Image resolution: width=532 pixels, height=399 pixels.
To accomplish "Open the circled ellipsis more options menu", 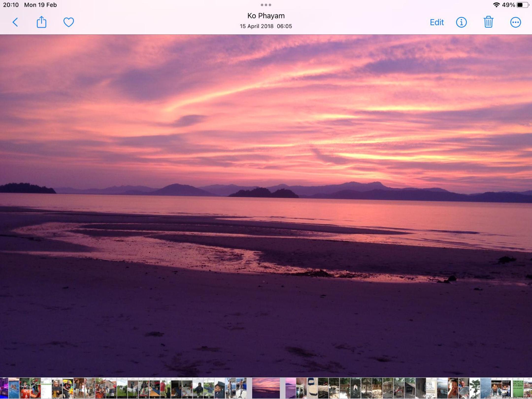I will point(515,22).
